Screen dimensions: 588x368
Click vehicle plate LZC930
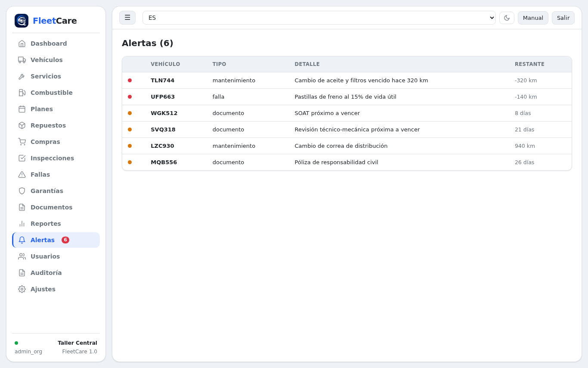pos(162,146)
